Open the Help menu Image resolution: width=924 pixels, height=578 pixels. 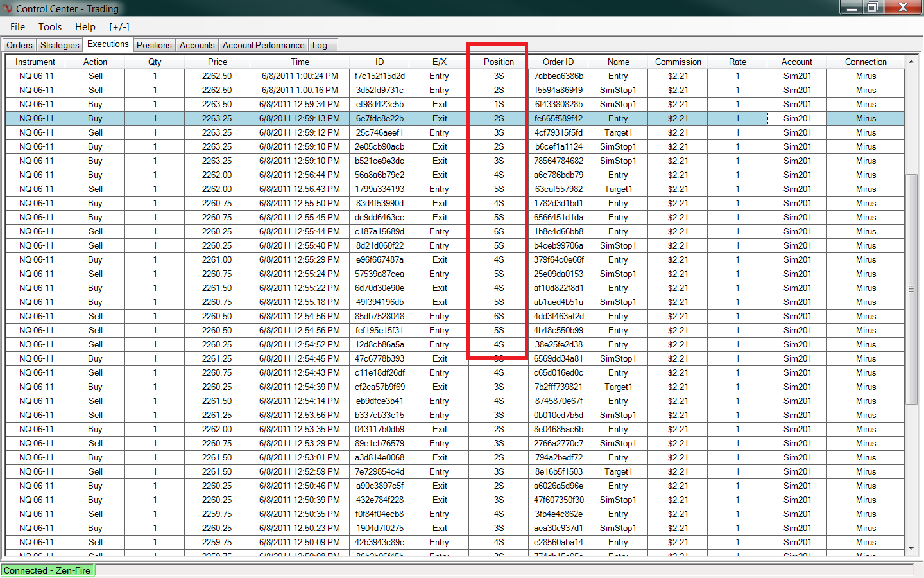85,27
